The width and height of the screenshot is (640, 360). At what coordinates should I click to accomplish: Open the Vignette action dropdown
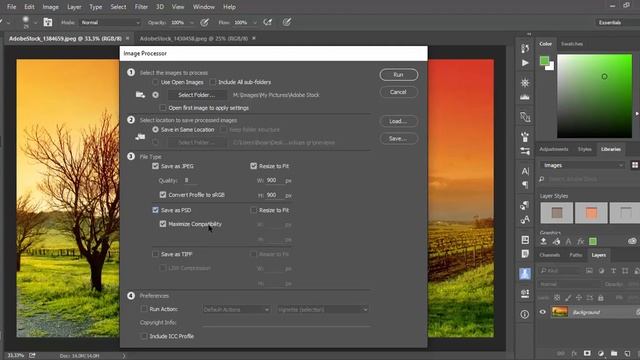coord(323,309)
